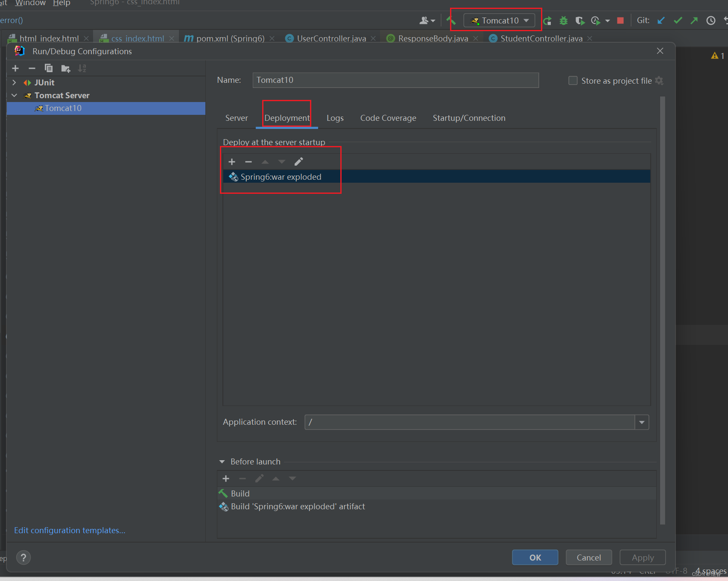Confirm dialog with OK button
This screenshot has height=581, width=728.
click(x=535, y=558)
